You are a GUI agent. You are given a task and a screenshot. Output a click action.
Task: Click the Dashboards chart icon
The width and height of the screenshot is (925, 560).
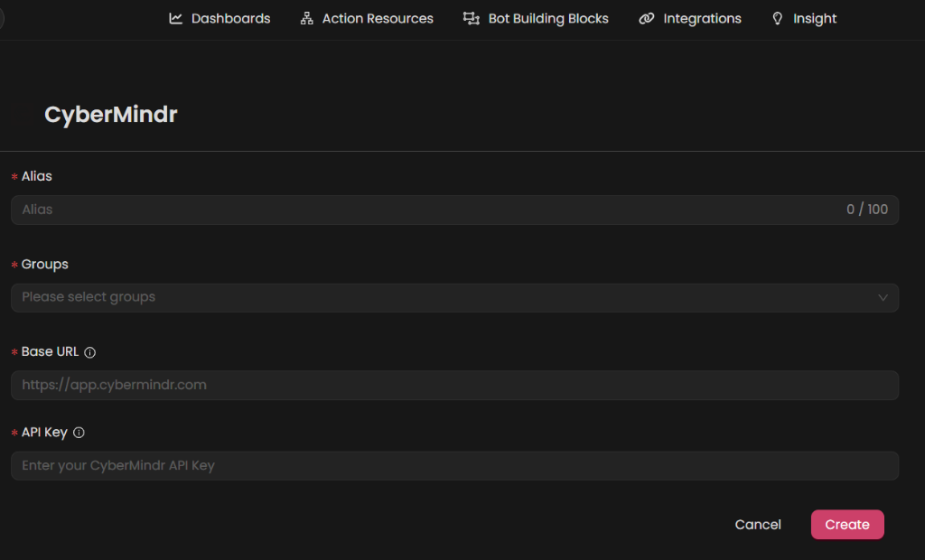[x=176, y=18]
